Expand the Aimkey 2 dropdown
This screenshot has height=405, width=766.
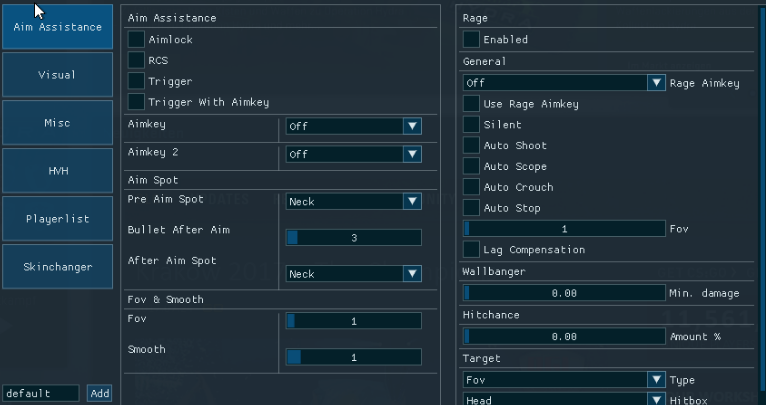point(354,154)
